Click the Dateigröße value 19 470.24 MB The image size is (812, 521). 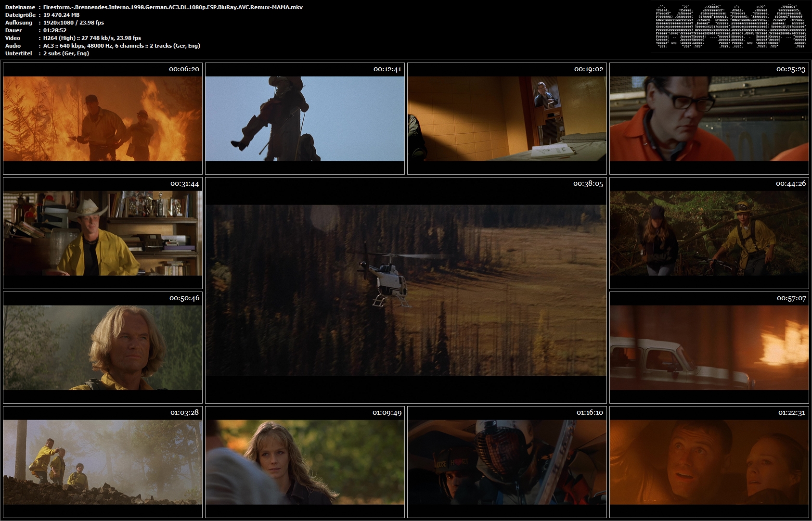pos(61,15)
